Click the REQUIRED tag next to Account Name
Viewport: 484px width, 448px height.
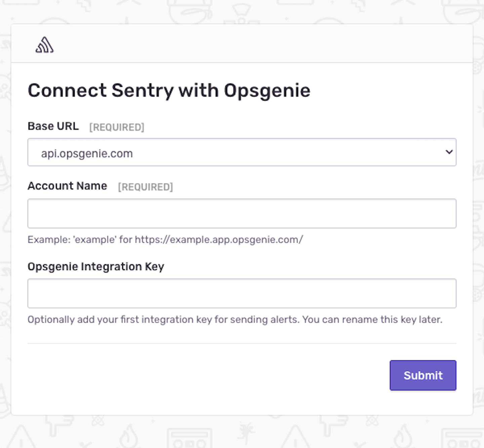coord(145,187)
